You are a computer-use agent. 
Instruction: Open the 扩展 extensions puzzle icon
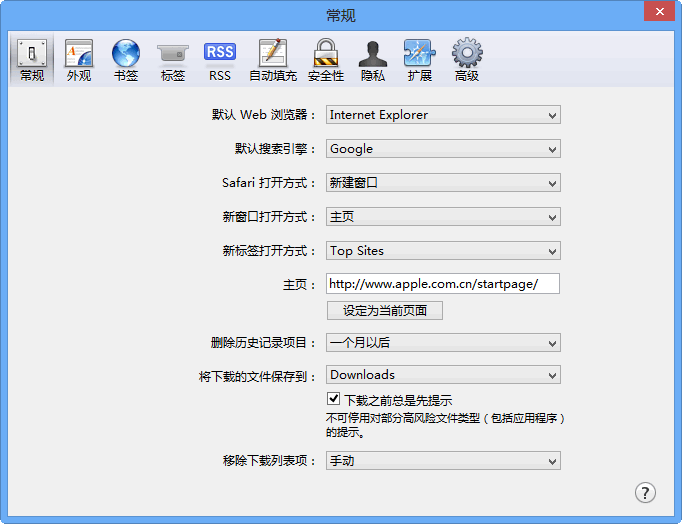click(420, 60)
